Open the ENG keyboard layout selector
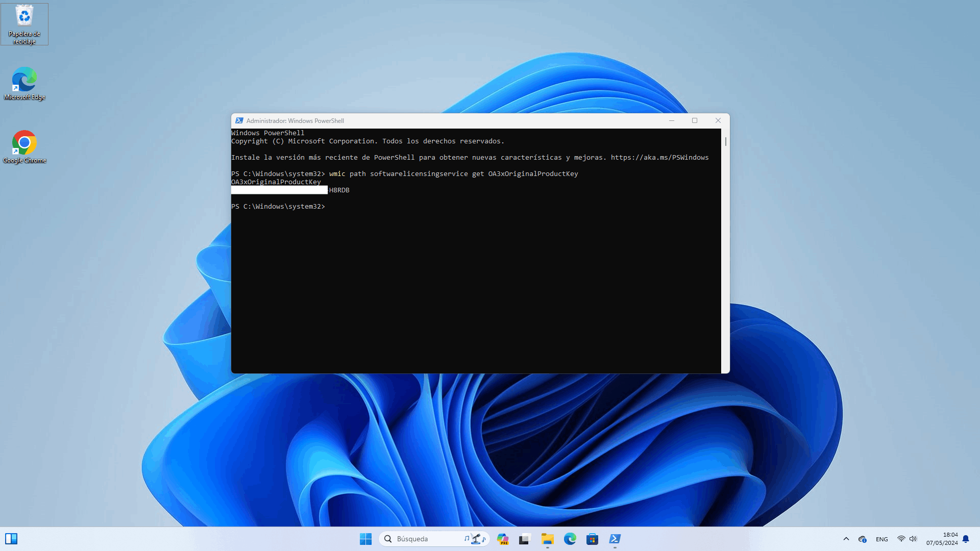This screenshot has height=551, width=980. pyautogui.click(x=881, y=539)
